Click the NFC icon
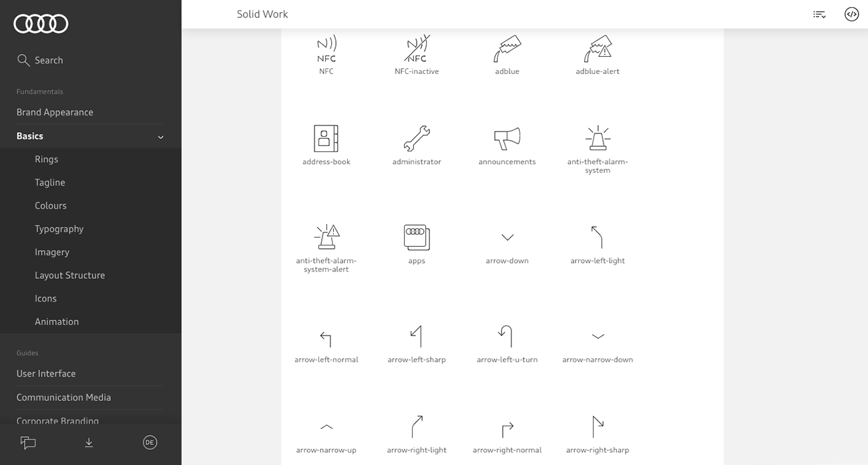The height and width of the screenshot is (465, 868). point(327,49)
